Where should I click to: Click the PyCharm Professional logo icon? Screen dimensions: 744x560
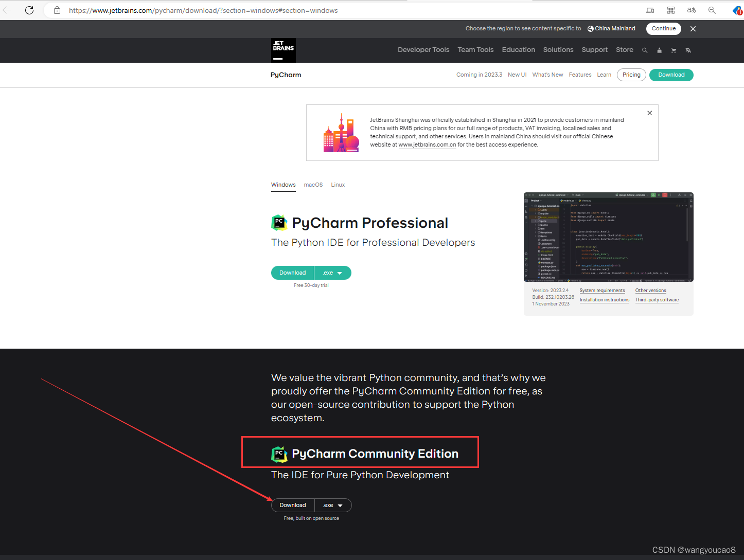click(279, 222)
